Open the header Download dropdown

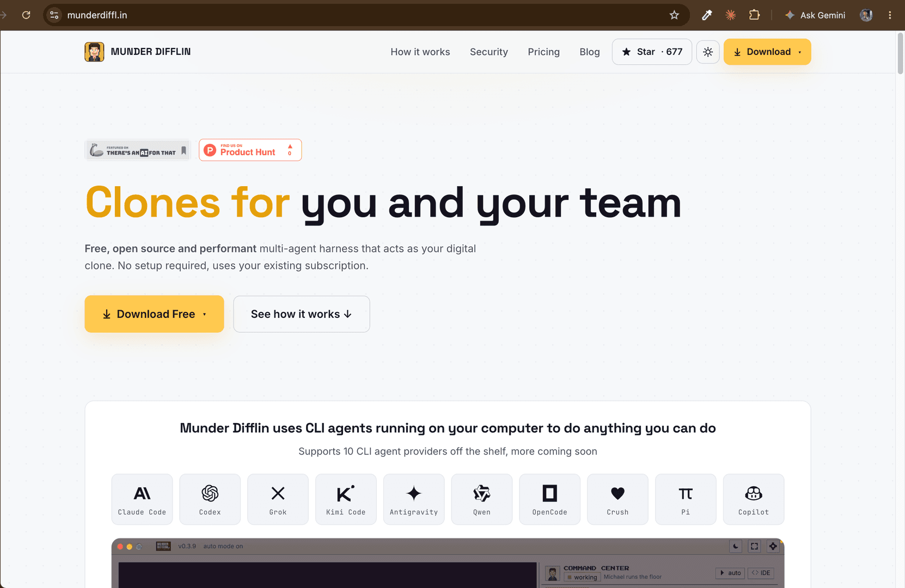click(x=767, y=52)
